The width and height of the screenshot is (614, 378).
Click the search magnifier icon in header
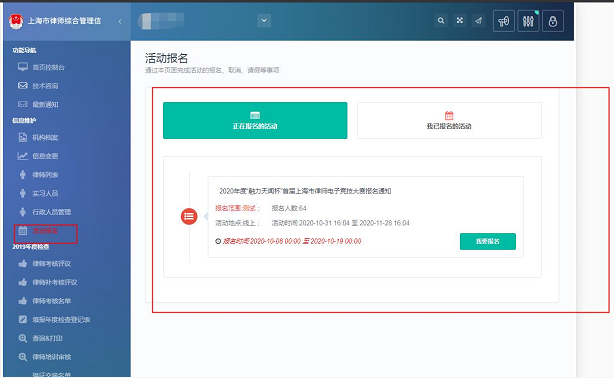coord(441,21)
